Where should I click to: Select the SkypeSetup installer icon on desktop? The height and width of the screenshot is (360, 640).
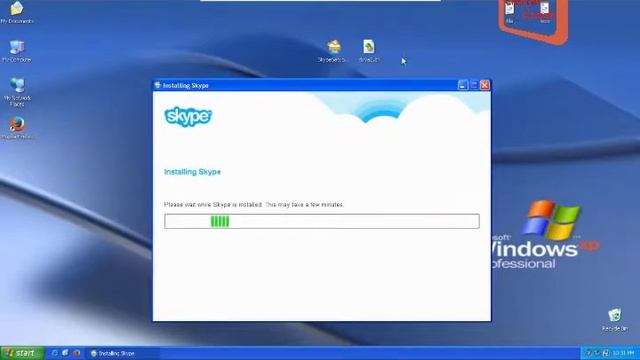(x=333, y=51)
